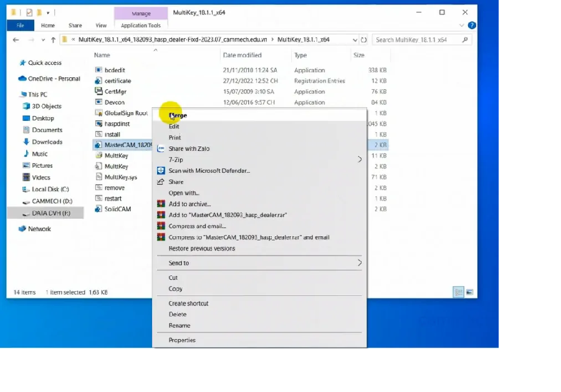Open address bar history dropdown
This screenshot has height=392, width=561.
[354, 40]
